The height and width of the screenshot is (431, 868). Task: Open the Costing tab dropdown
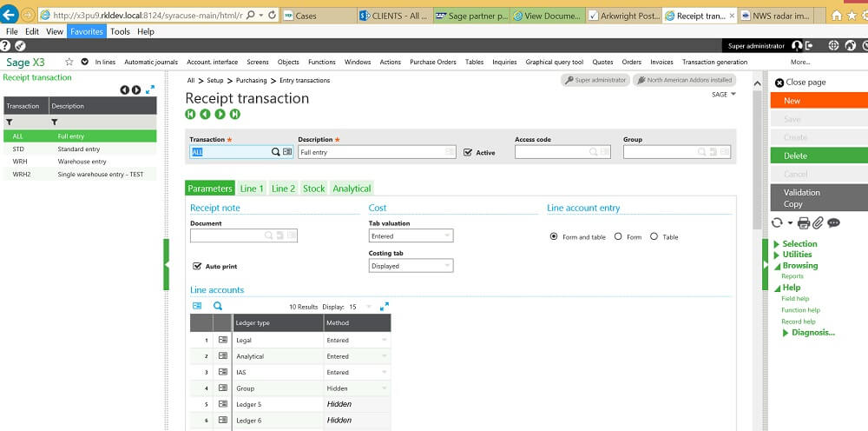pos(411,266)
